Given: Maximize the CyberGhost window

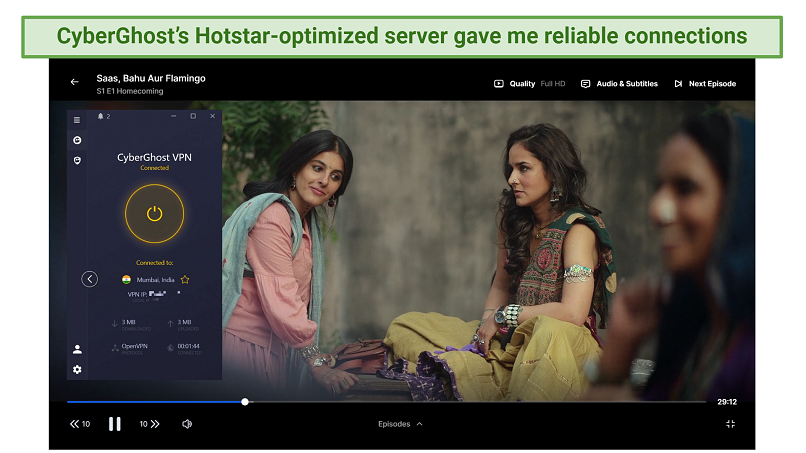Looking at the screenshot, I should pos(193,116).
